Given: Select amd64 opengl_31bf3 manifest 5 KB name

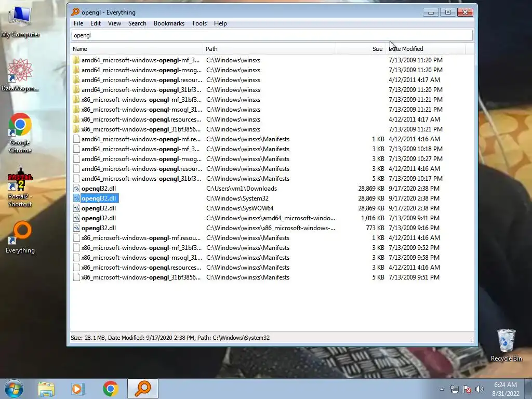Looking at the screenshot, I should pyautogui.click(x=141, y=179).
